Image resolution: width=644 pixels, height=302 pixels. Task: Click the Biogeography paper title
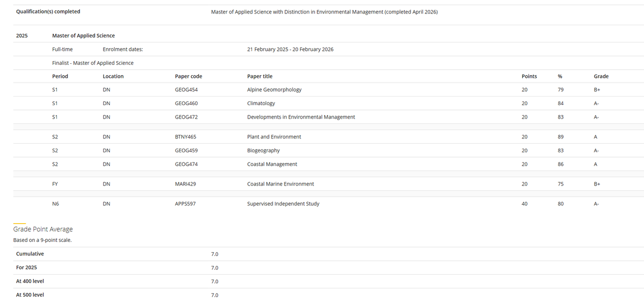coord(263,151)
